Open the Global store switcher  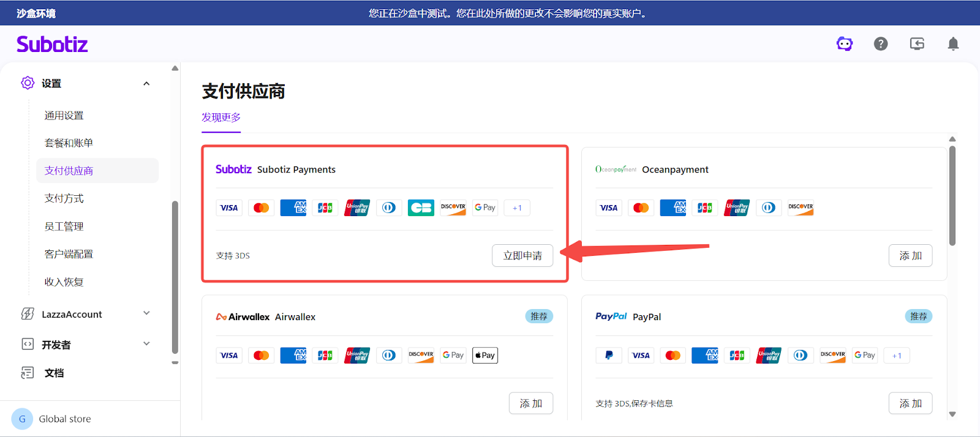pyautogui.click(x=64, y=419)
